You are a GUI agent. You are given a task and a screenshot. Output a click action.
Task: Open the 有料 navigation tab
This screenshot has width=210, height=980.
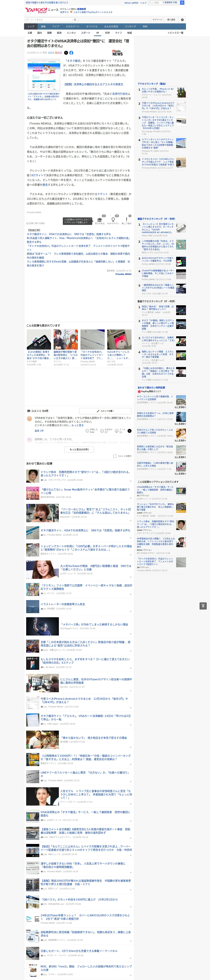[x=145, y=26]
